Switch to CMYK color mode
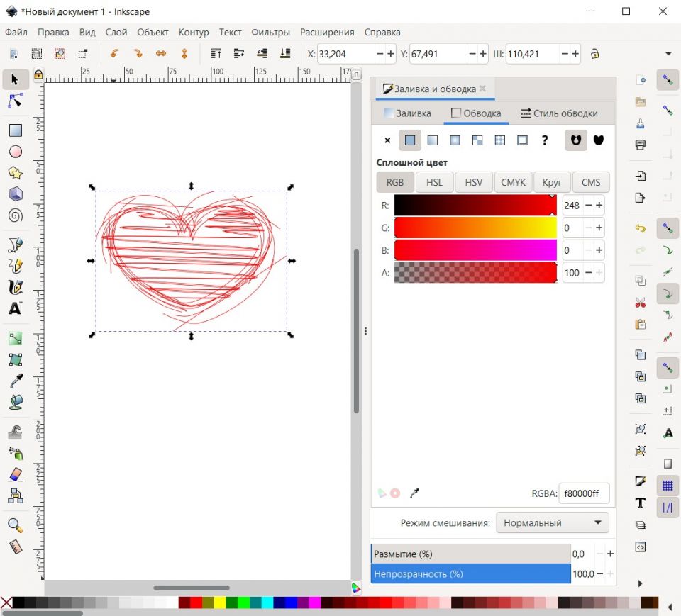The width and height of the screenshot is (681, 616). 513,182
